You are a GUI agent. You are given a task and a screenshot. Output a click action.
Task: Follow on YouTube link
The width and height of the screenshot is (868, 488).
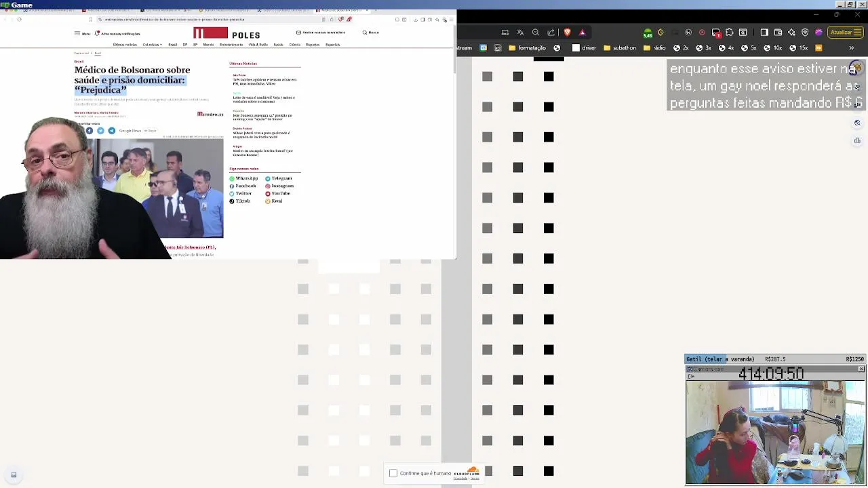click(277, 193)
